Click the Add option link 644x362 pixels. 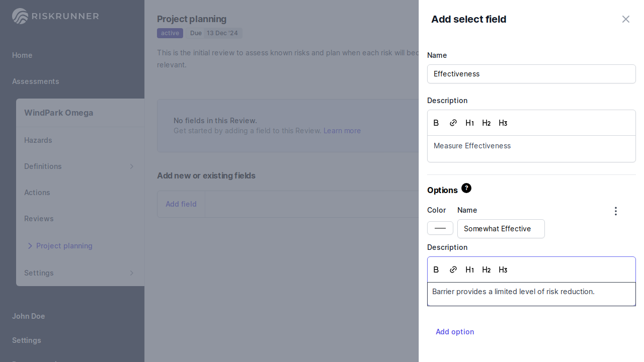pos(455,332)
